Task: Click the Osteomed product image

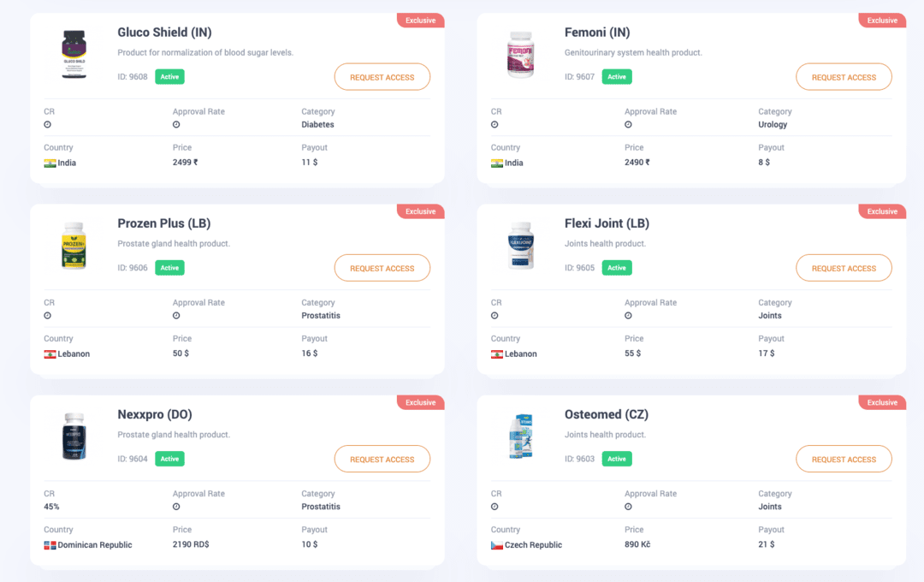Action: 521,436
